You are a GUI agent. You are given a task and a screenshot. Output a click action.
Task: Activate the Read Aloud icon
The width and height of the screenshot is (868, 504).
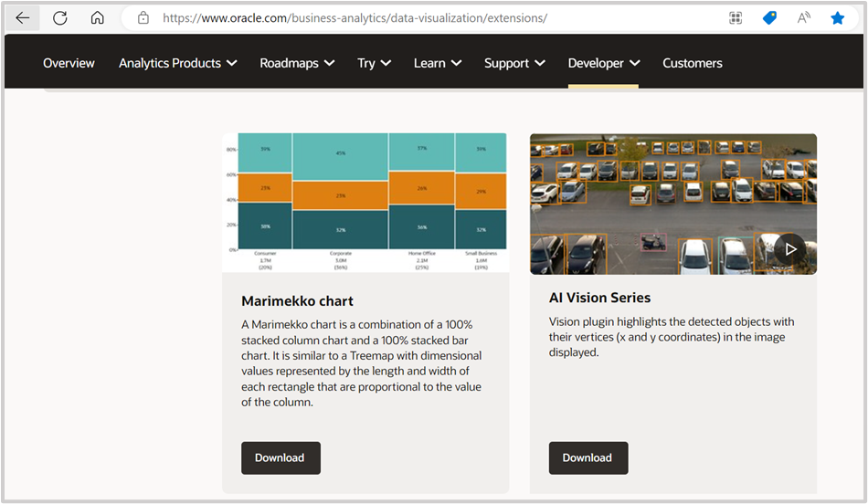[804, 18]
